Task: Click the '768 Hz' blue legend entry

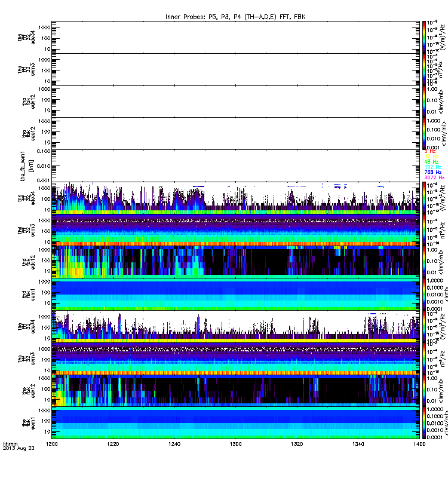Action: click(x=432, y=172)
